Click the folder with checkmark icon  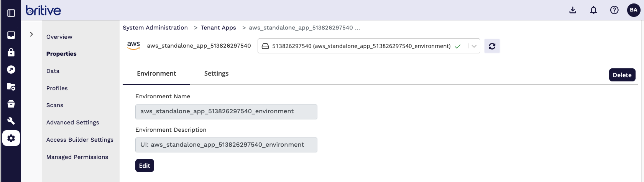11,87
